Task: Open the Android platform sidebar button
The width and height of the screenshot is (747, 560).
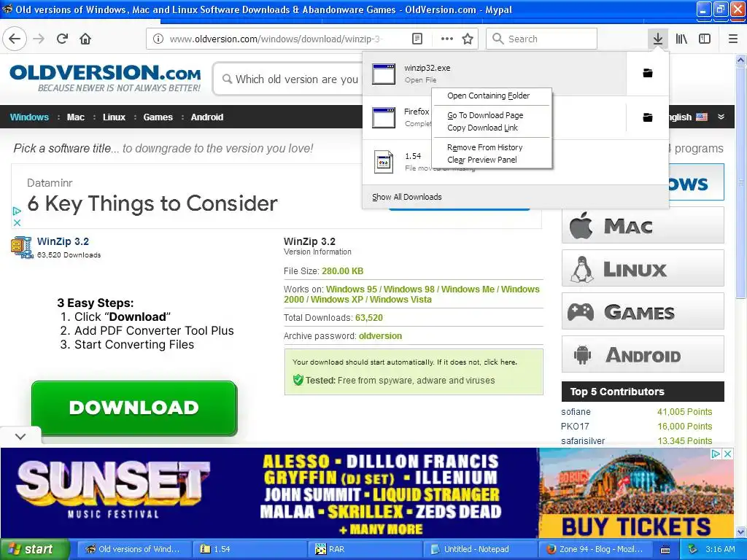Action: (643, 354)
